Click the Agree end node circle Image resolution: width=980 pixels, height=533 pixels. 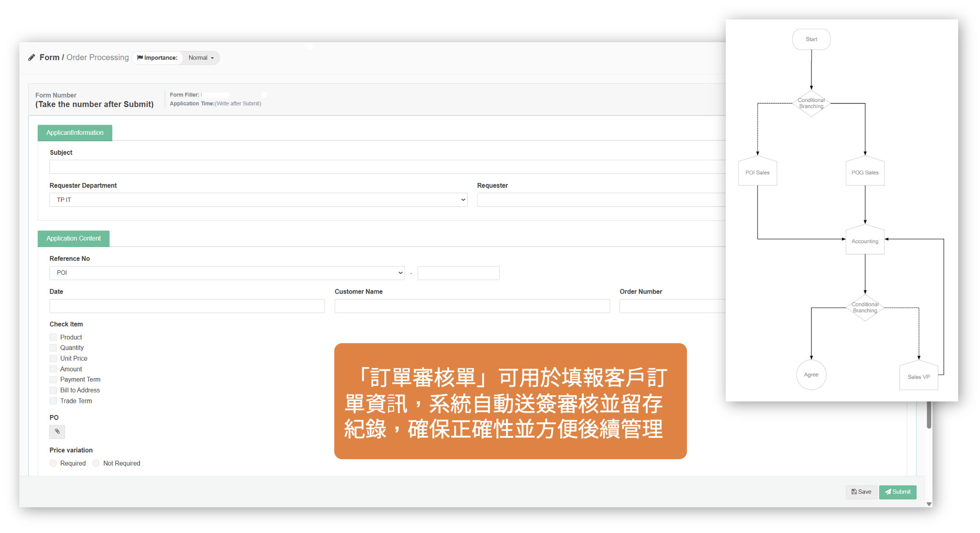811,375
